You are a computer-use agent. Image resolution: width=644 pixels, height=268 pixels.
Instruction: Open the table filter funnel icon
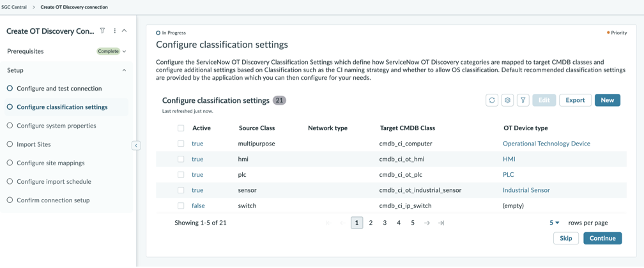pos(523,100)
